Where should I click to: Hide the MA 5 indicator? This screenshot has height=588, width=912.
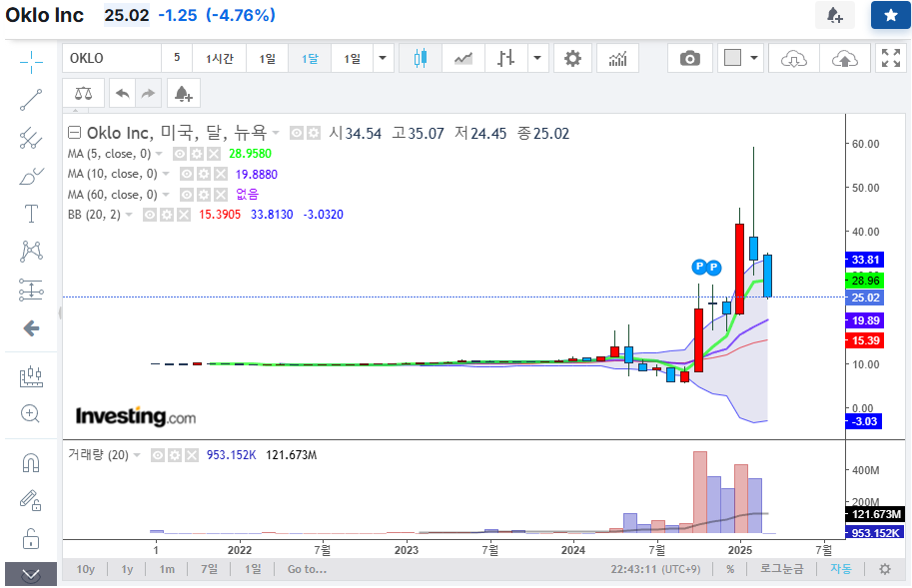(x=180, y=154)
